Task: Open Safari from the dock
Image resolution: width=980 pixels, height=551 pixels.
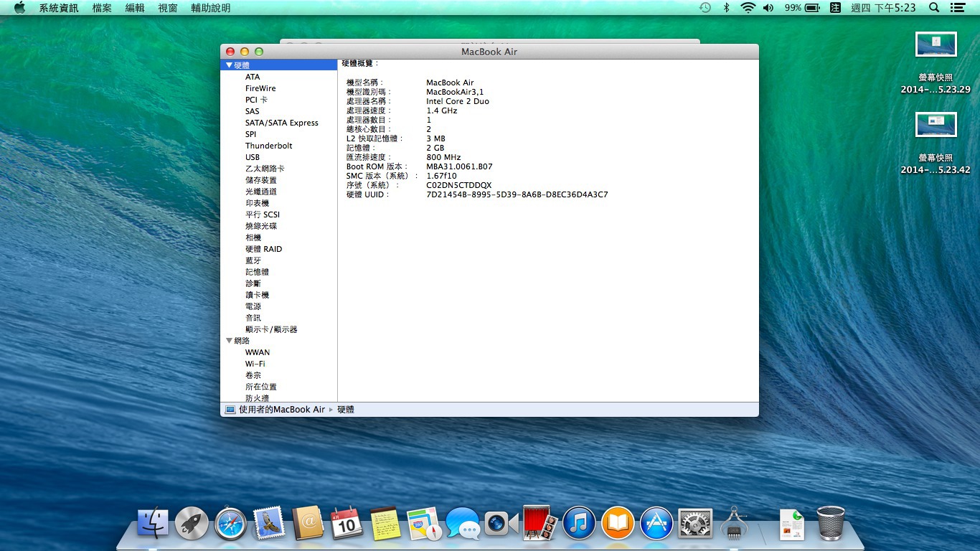Action: pos(230,524)
